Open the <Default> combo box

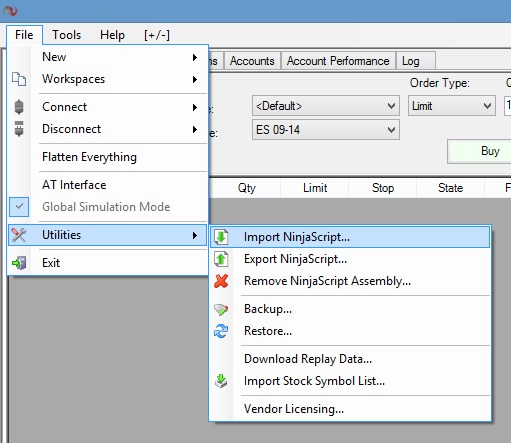(326, 106)
